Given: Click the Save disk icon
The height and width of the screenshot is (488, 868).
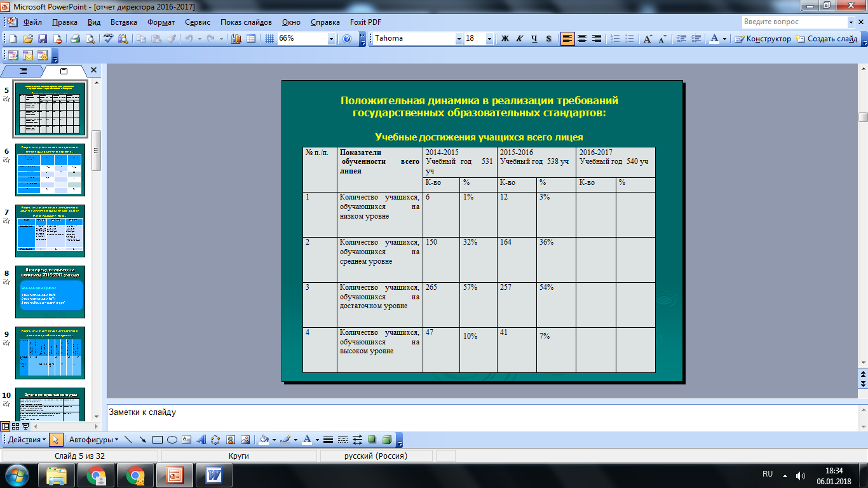Looking at the screenshot, I should [x=43, y=39].
